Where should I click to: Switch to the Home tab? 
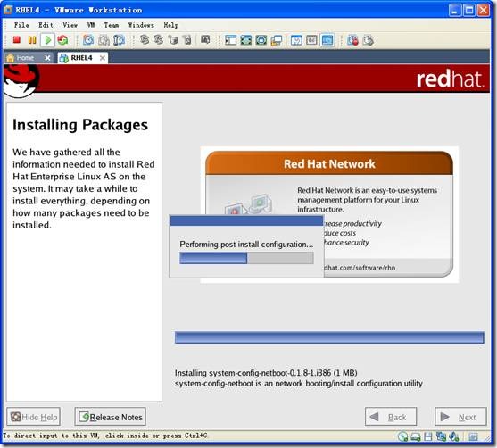coord(25,58)
